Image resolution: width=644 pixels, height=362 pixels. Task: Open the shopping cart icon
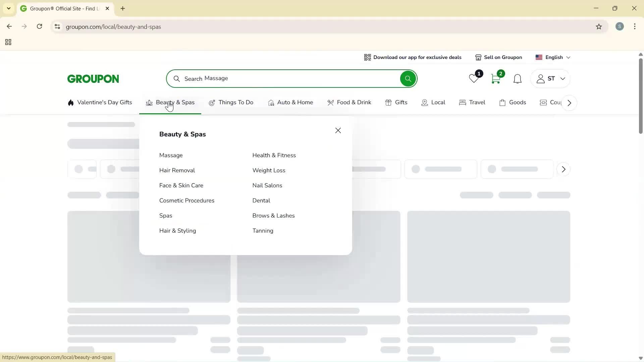click(x=496, y=79)
